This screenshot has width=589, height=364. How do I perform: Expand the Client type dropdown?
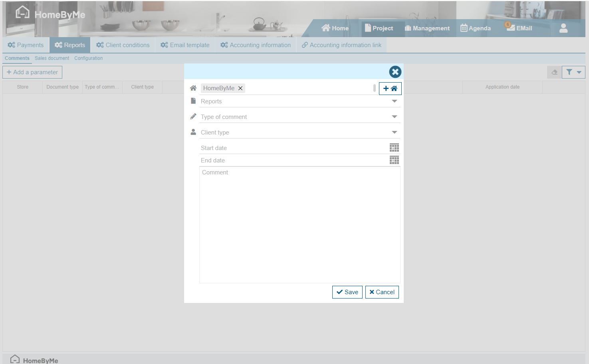(x=394, y=133)
